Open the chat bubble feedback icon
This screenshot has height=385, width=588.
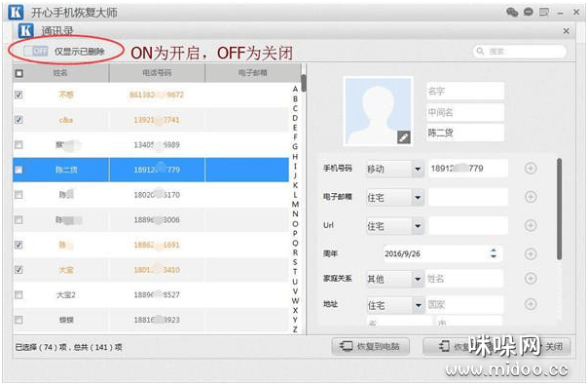(528, 12)
